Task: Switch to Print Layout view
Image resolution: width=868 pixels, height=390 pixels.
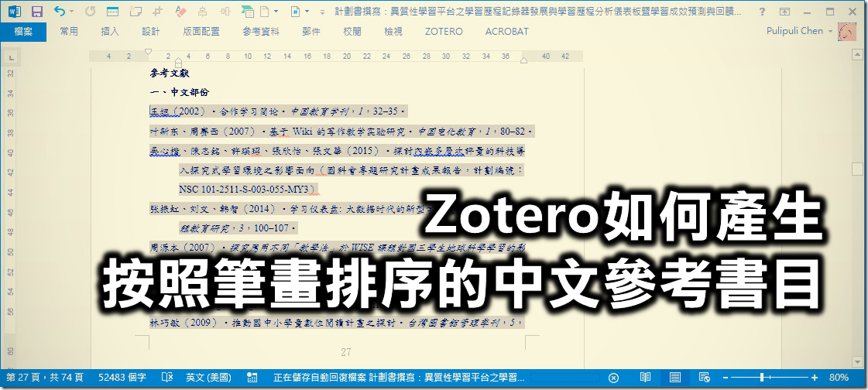Action: [675, 378]
